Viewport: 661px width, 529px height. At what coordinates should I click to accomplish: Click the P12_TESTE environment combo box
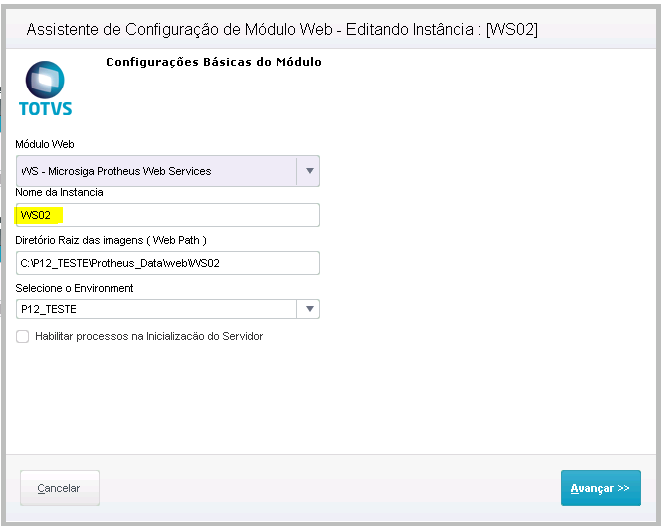[x=158, y=310]
